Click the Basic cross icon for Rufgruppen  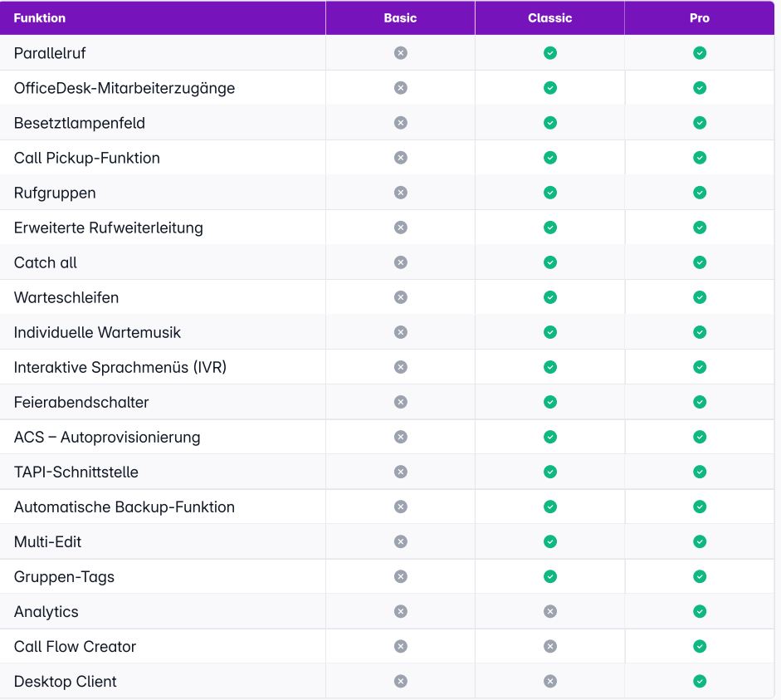tap(400, 193)
